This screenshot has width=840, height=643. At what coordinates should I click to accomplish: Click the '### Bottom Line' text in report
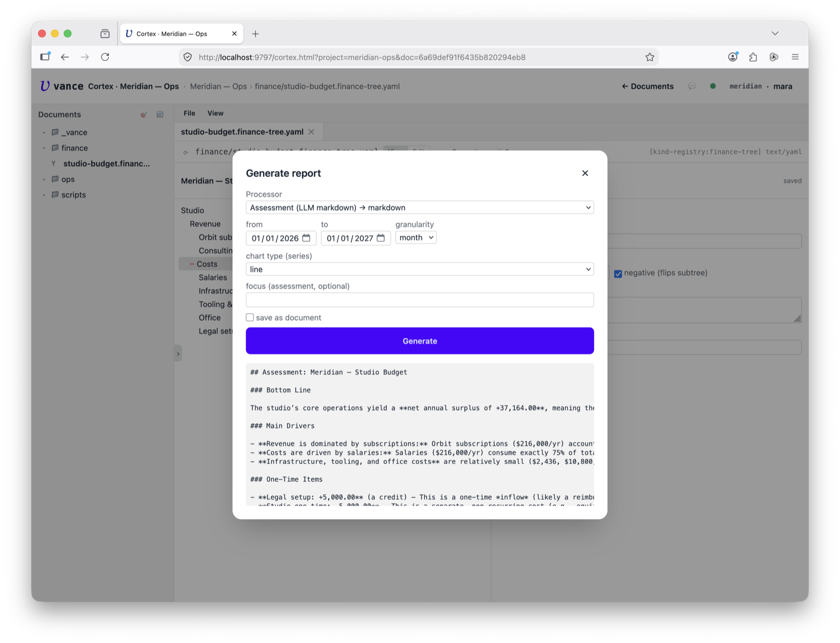tap(280, 390)
